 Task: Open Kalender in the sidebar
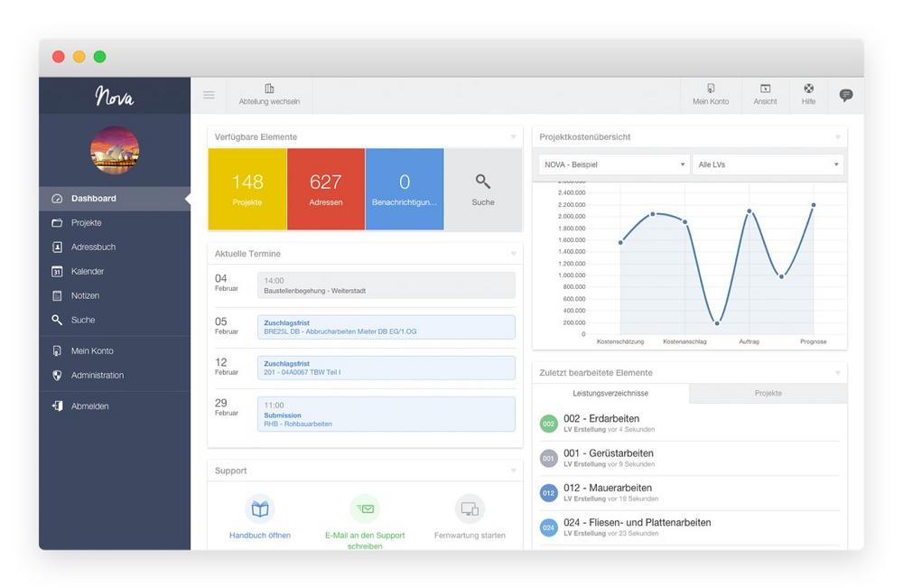[115, 271]
